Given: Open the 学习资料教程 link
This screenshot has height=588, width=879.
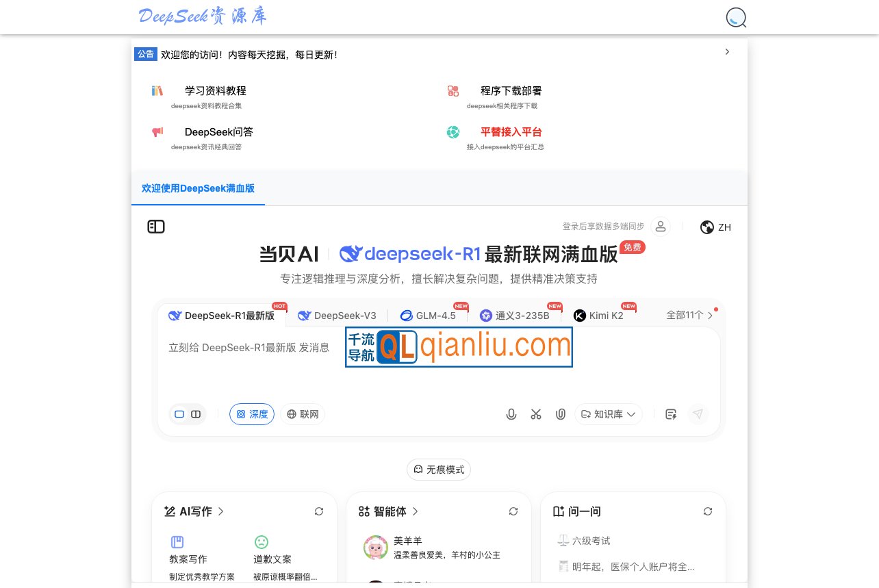Looking at the screenshot, I should pyautogui.click(x=215, y=91).
